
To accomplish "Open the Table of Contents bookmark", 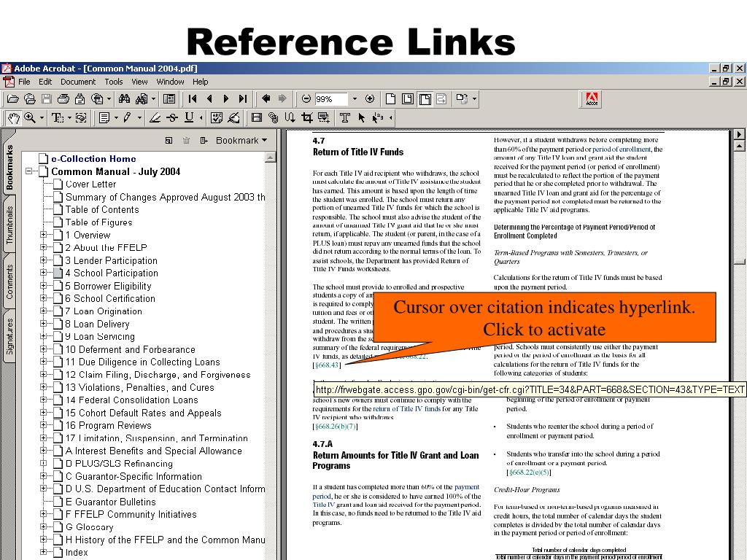I will 102,209.
